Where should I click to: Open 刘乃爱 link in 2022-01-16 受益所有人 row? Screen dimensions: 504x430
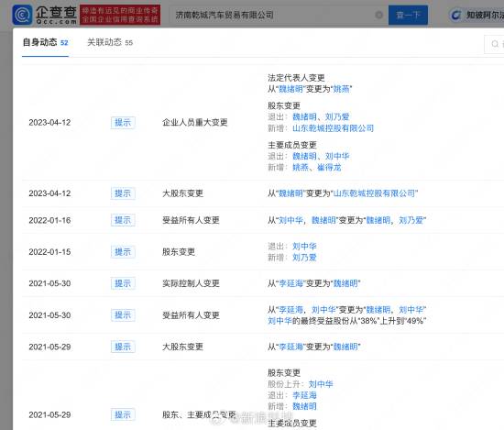(x=411, y=220)
